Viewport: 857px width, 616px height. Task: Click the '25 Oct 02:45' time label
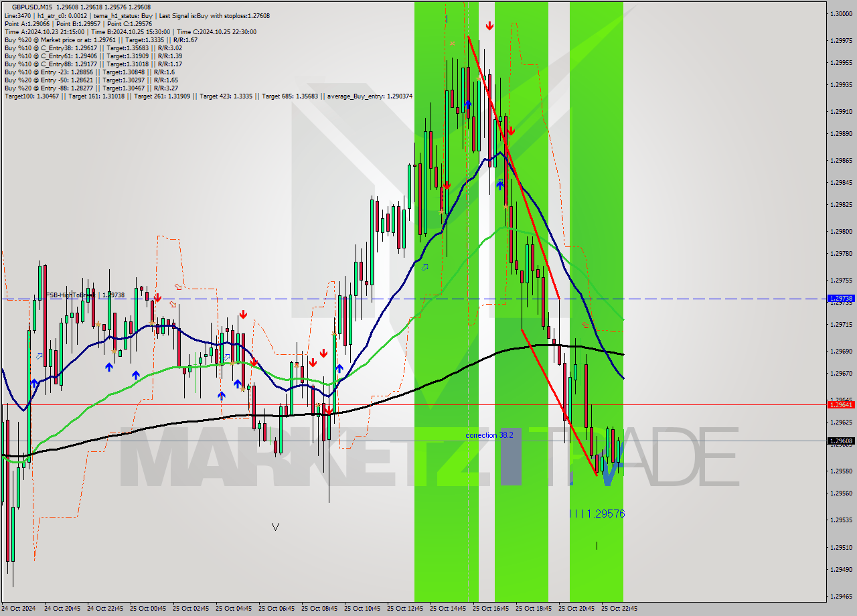[191, 609]
